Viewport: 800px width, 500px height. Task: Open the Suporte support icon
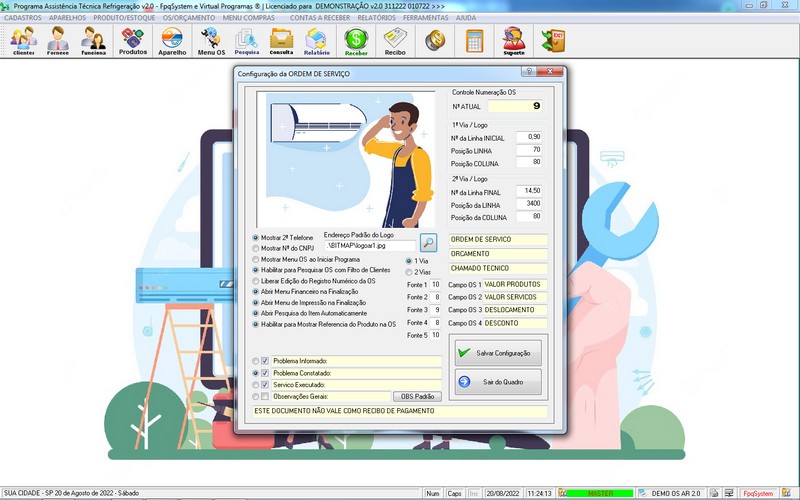pos(513,41)
